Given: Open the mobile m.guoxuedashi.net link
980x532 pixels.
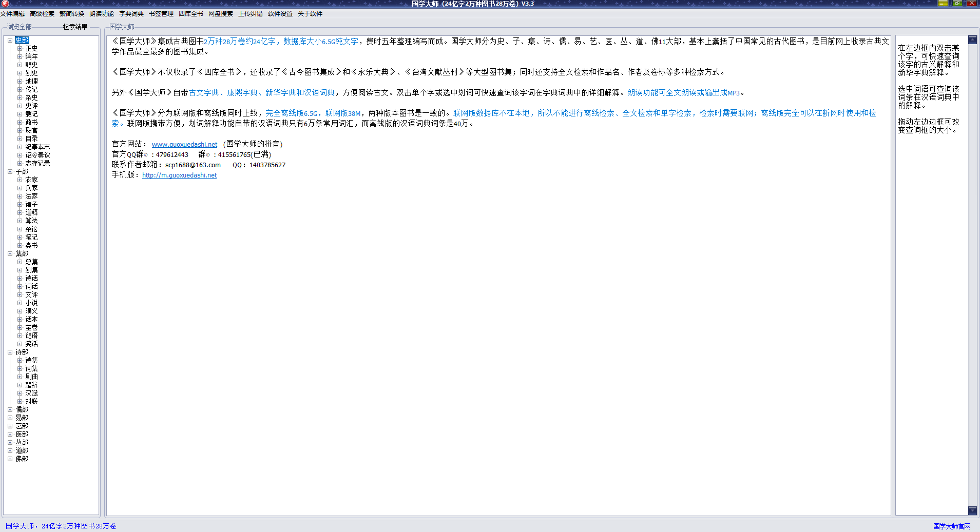Looking at the screenshot, I should [179, 175].
